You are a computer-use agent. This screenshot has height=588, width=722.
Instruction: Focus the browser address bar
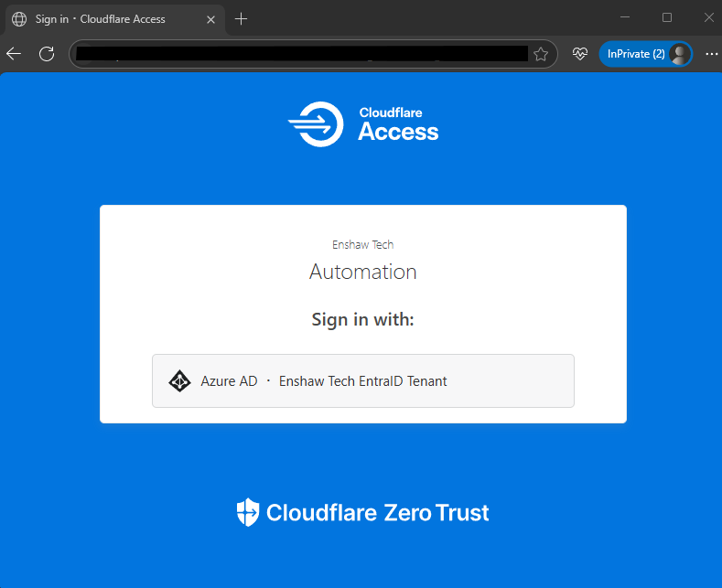tap(302, 54)
